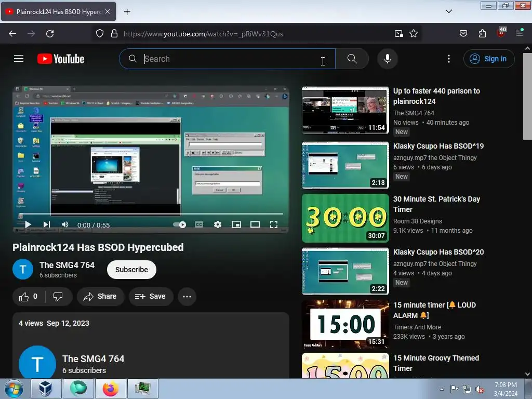Open Klasky Csupo Has BSOD^20 title

438,252
